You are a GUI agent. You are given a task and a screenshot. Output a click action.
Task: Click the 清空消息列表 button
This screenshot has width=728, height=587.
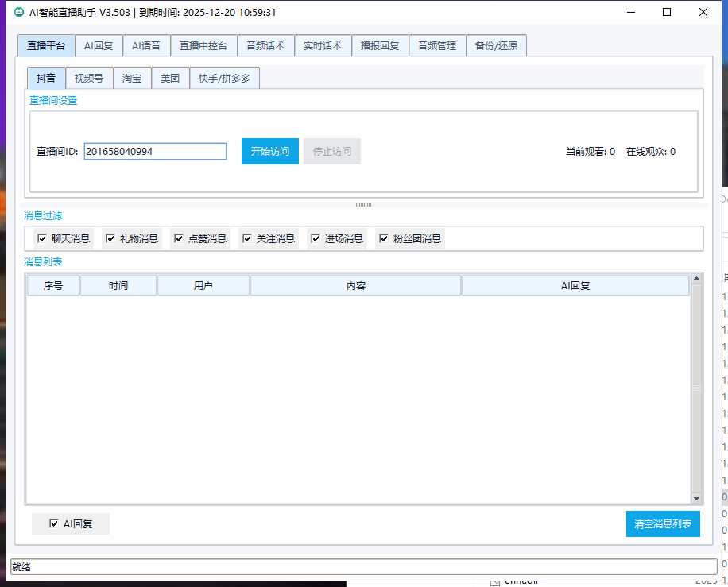pos(663,524)
